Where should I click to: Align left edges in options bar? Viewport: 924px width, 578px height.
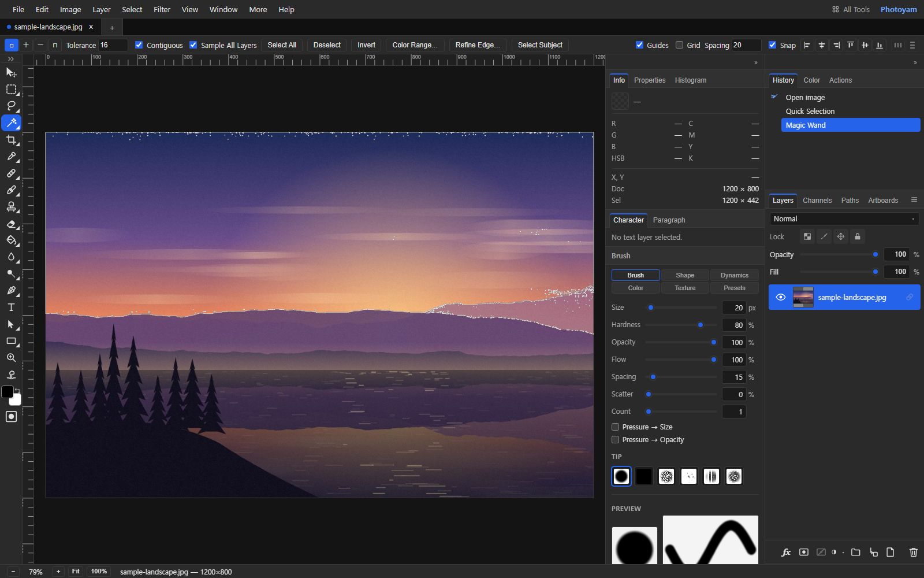807,45
